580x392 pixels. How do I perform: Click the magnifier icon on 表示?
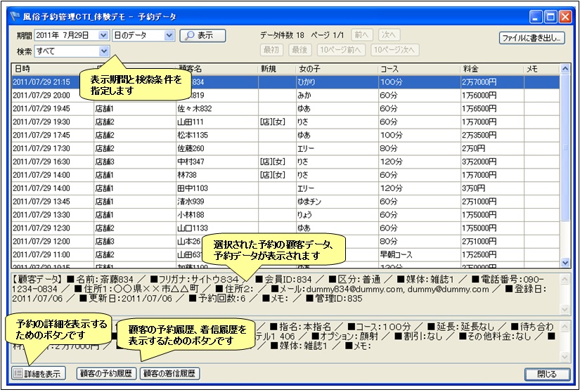(x=188, y=35)
